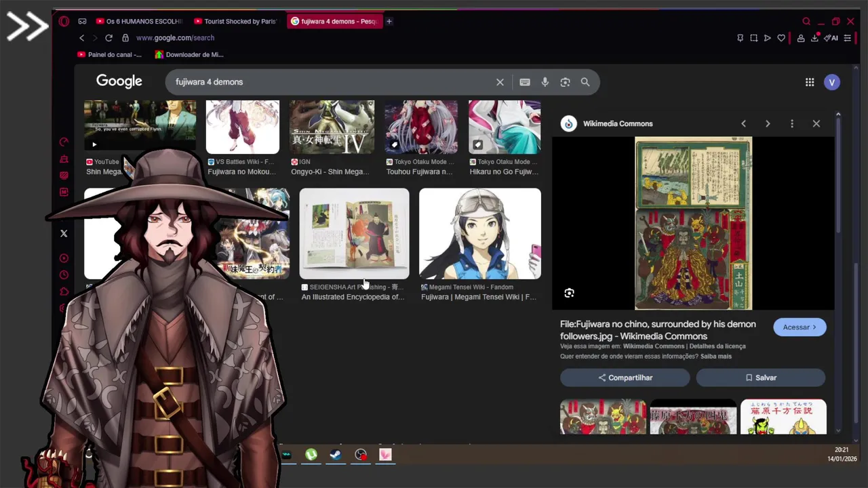This screenshot has width=868, height=488.
Task: Open Detalhes da licença link
Action: coord(717,346)
